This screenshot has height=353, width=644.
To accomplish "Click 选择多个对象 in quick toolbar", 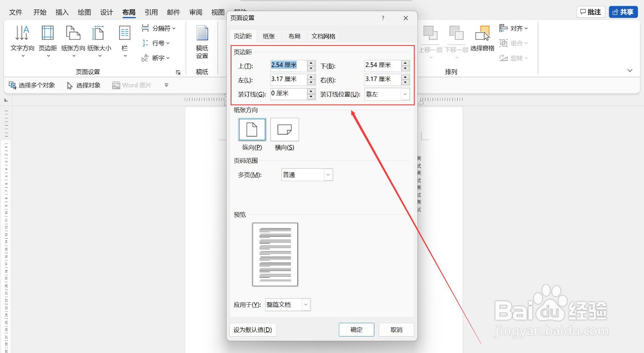I will point(32,85).
